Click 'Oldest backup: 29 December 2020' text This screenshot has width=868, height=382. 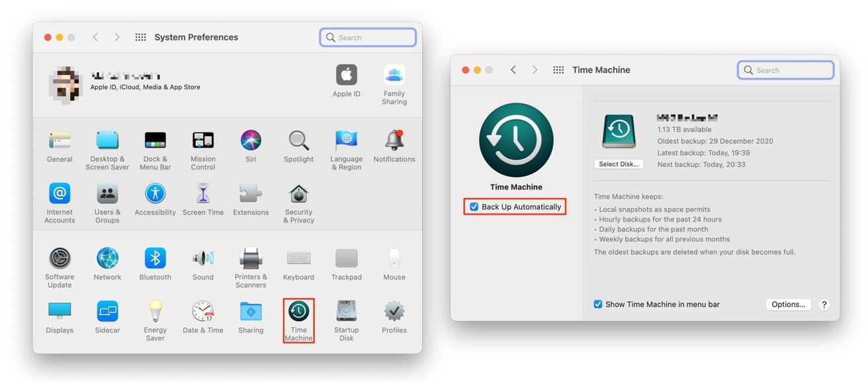point(715,141)
